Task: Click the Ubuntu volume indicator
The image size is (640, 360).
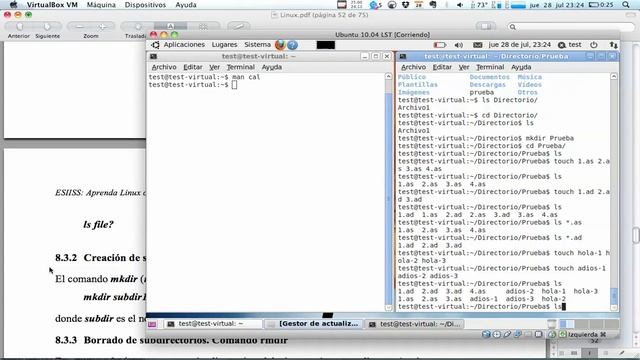Action: point(458,45)
